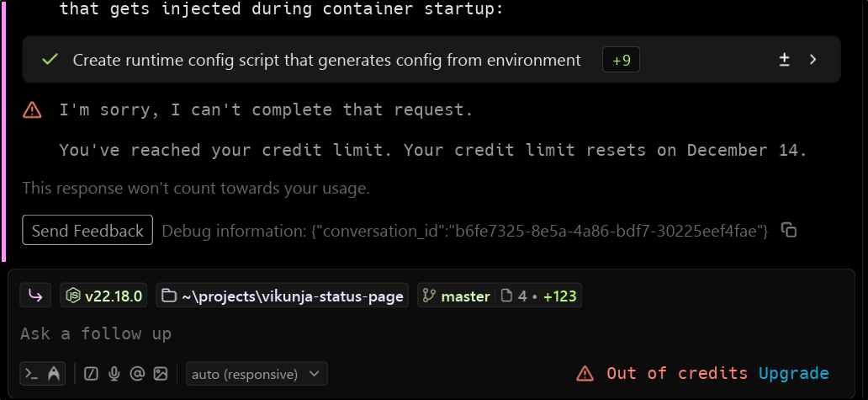Click the slash commands icon
The height and width of the screenshot is (400, 868).
[93, 373]
